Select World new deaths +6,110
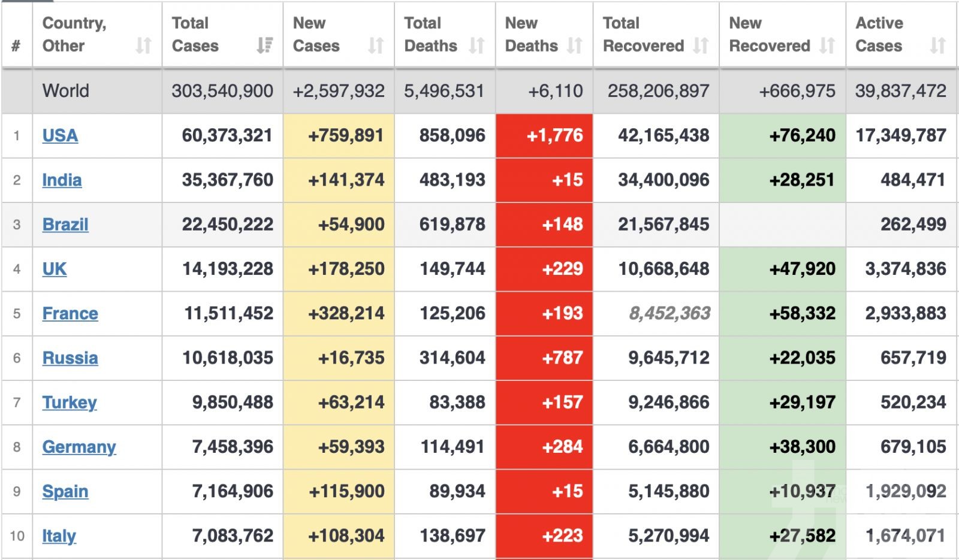The image size is (959, 560). click(555, 91)
